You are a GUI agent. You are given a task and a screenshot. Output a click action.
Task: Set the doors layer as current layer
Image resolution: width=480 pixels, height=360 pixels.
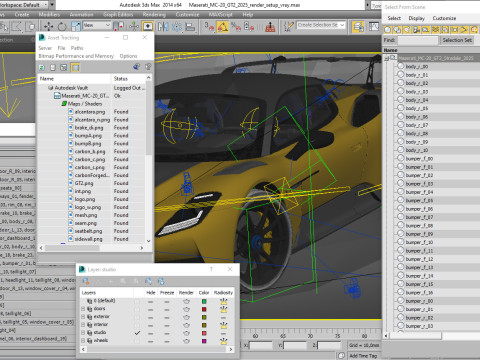[x=137, y=309]
